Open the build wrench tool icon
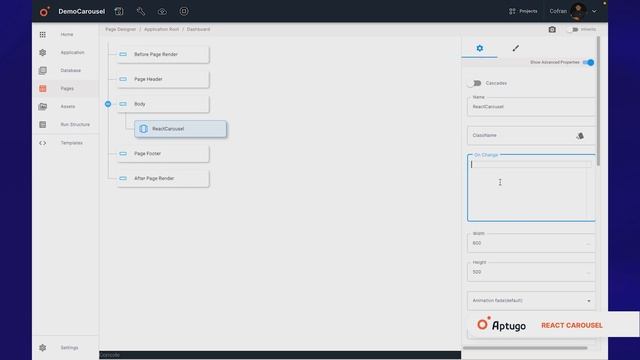640x360 pixels. (141, 11)
